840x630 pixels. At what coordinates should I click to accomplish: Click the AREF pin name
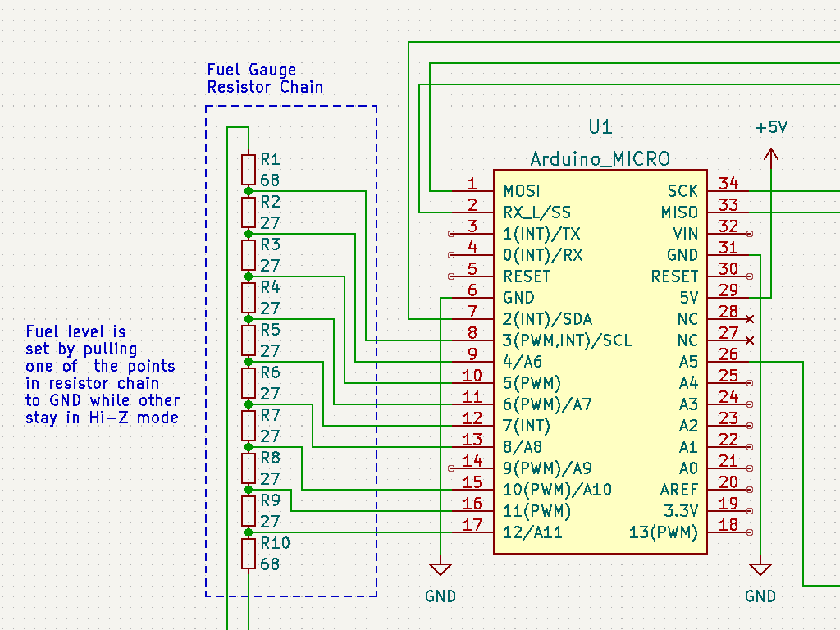678,490
